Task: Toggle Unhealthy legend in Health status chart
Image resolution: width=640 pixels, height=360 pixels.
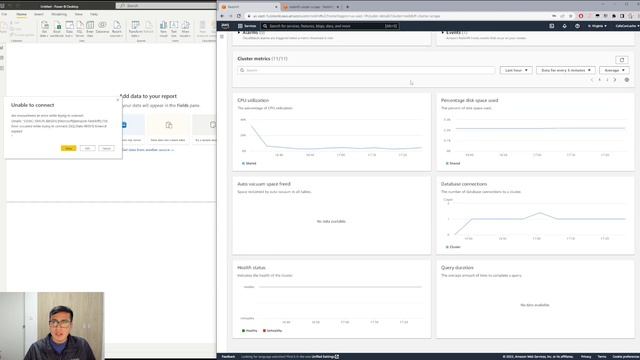Action: click(x=273, y=331)
